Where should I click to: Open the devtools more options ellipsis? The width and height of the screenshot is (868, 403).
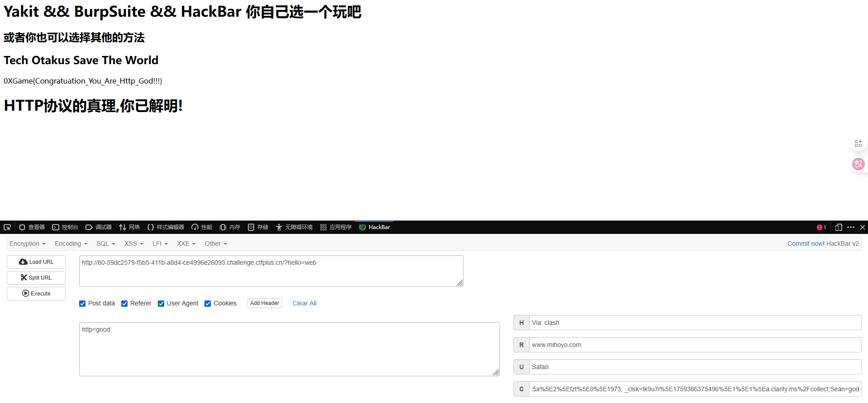(x=851, y=227)
